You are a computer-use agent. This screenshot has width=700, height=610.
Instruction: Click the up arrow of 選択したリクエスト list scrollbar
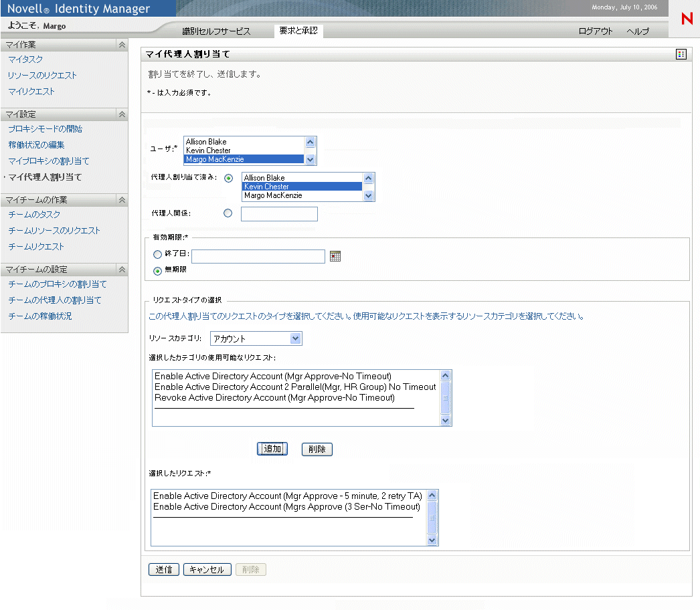[432, 496]
